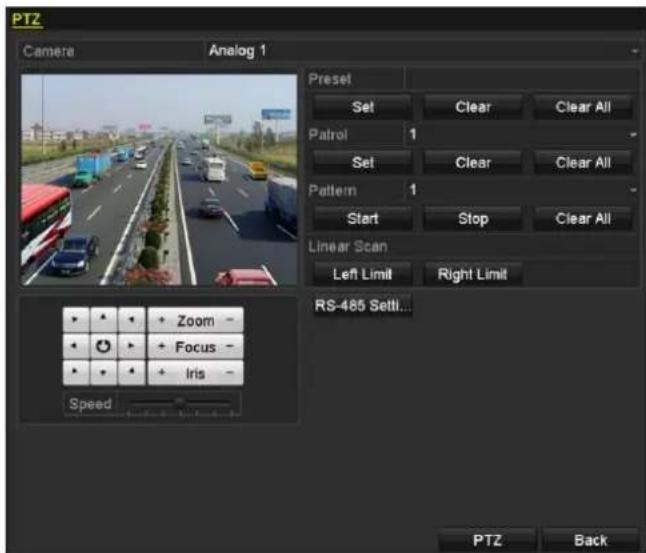Open RS-485 Settings
Image resolution: width=646 pixels, height=553 pixels.
coord(363,306)
